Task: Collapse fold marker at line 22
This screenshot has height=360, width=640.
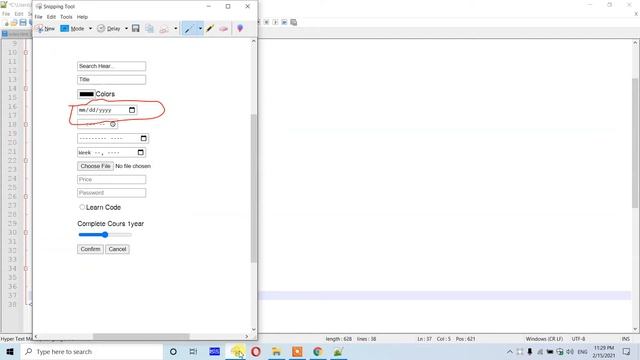Action: (x=26, y=160)
